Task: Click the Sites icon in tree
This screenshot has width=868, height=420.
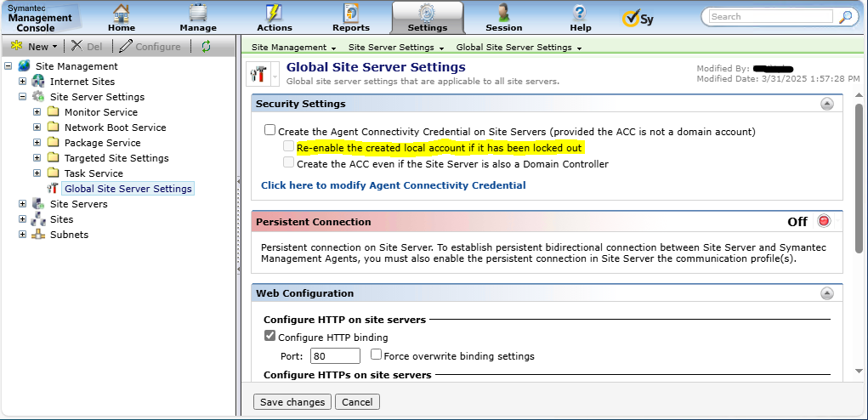Action: tap(38, 219)
